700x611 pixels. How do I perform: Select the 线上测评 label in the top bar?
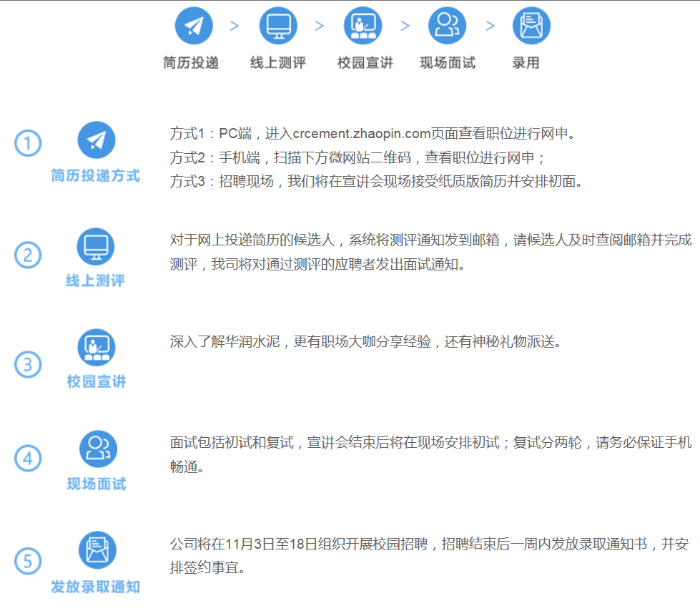pos(278,63)
